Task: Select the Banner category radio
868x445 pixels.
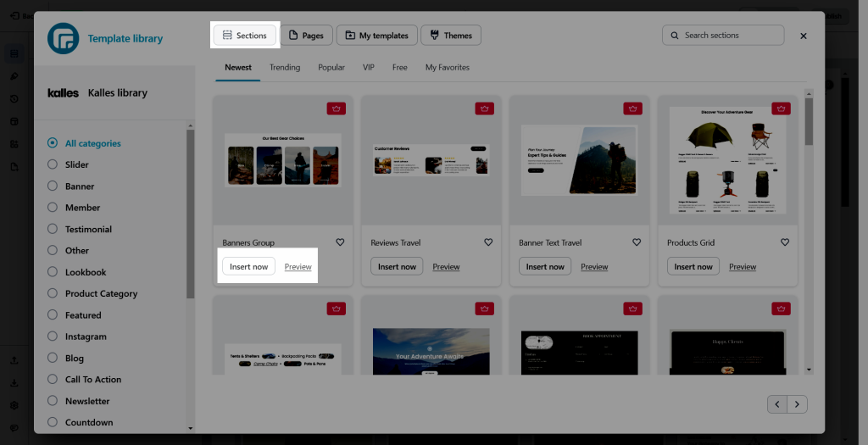Action: pyautogui.click(x=53, y=186)
